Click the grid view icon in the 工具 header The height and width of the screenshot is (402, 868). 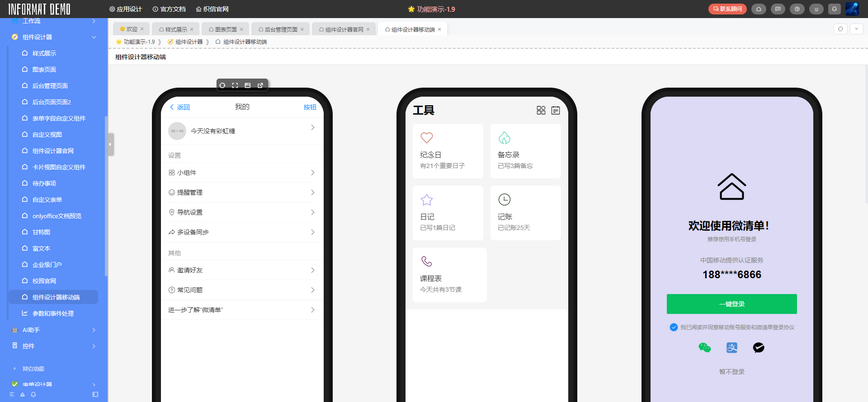(541, 110)
